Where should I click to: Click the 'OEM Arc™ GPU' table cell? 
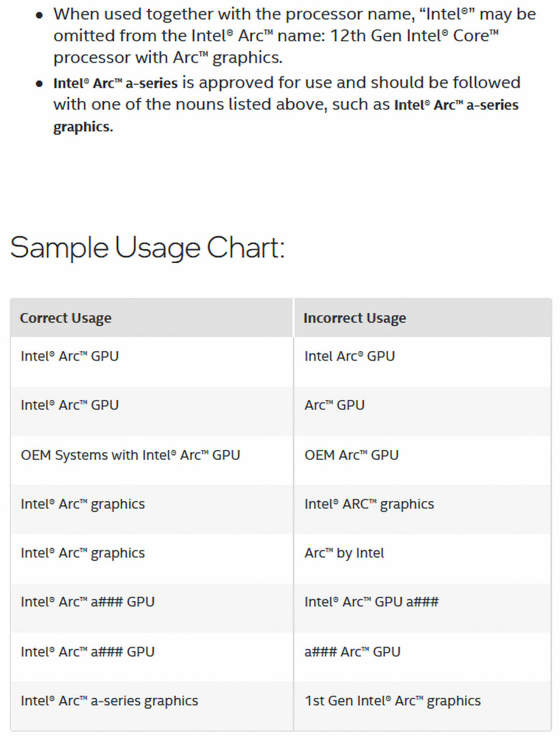pyautogui.click(x=351, y=455)
